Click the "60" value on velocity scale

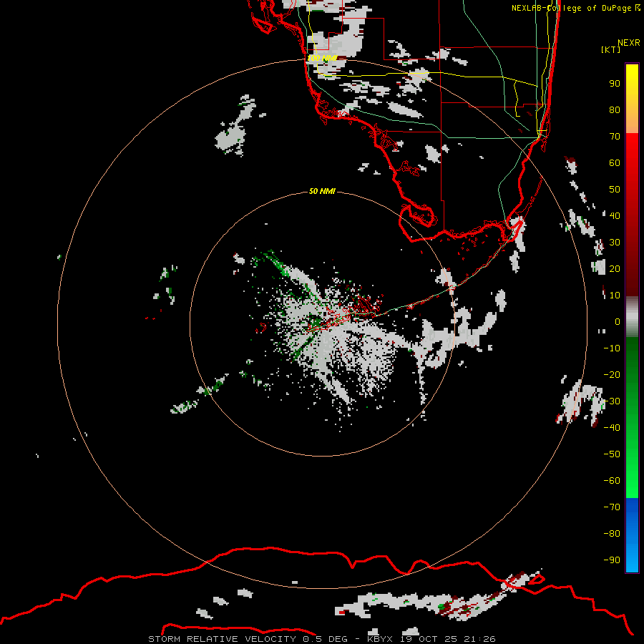(x=615, y=163)
